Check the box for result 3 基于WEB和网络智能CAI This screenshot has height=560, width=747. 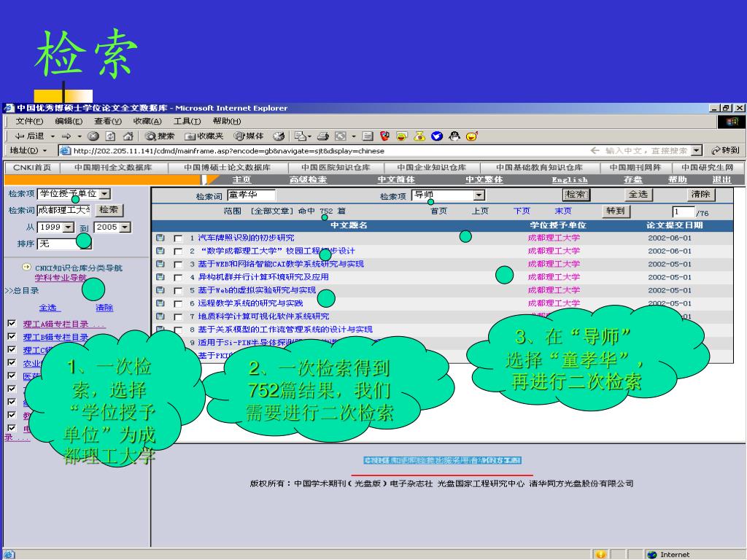(178, 264)
